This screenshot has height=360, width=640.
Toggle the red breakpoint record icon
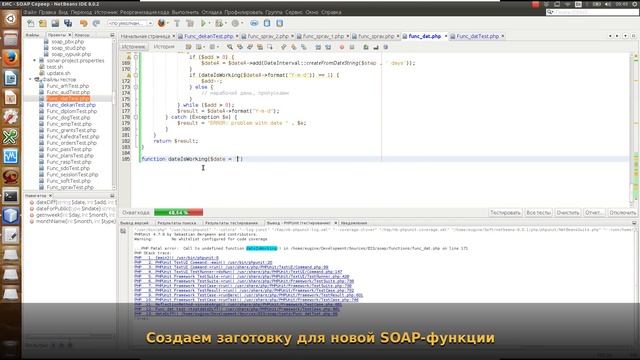(x=342, y=47)
